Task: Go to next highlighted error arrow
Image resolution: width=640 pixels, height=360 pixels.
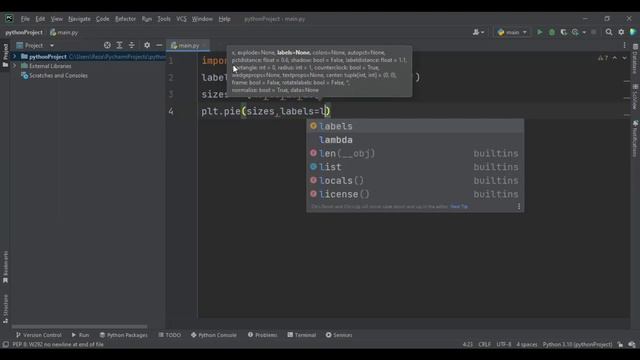Action: pyautogui.click(x=624, y=58)
